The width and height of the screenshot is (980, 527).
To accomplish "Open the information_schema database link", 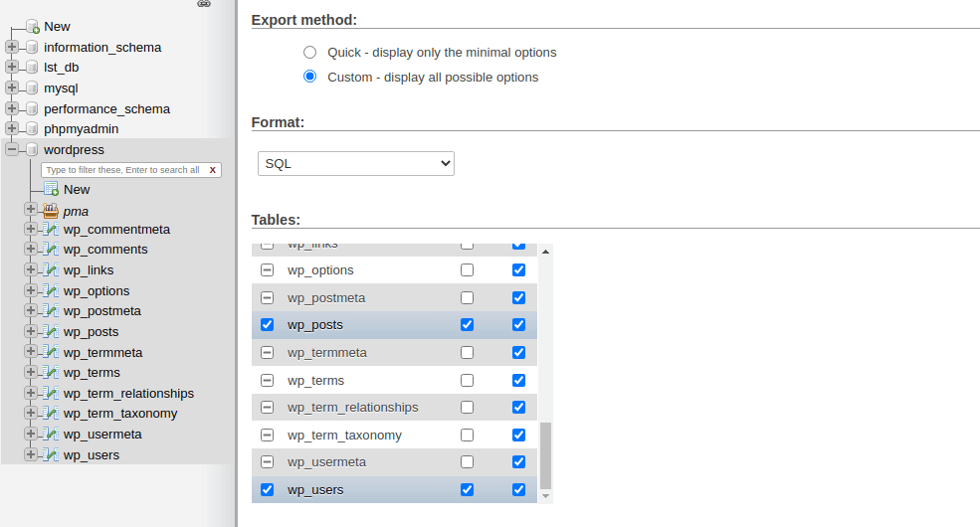I will click(102, 47).
